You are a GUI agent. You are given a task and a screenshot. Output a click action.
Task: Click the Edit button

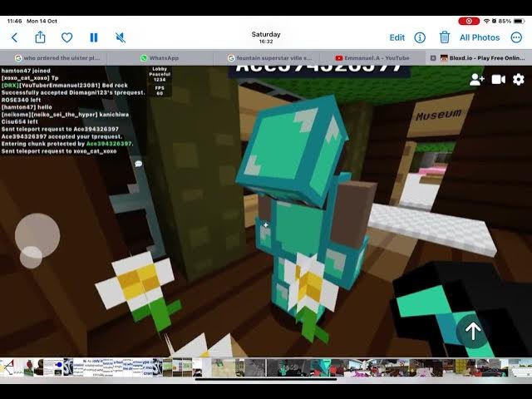pos(397,37)
